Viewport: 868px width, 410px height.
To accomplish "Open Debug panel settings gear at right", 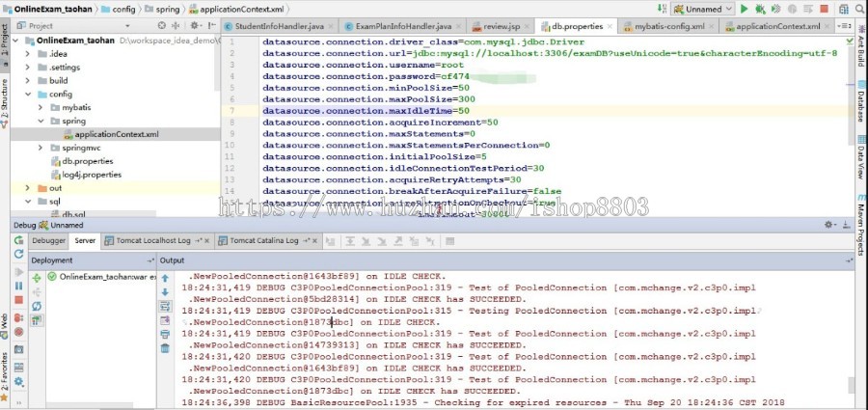I will tap(829, 225).
